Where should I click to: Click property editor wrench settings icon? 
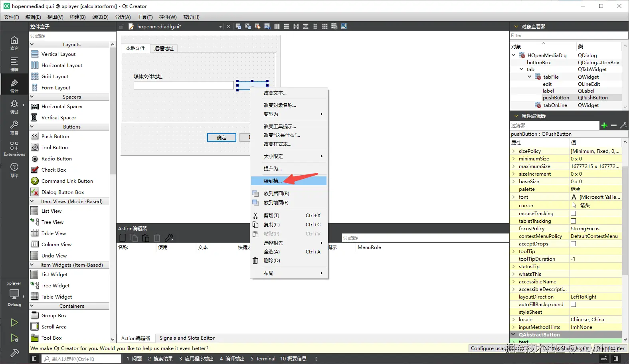coord(623,125)
